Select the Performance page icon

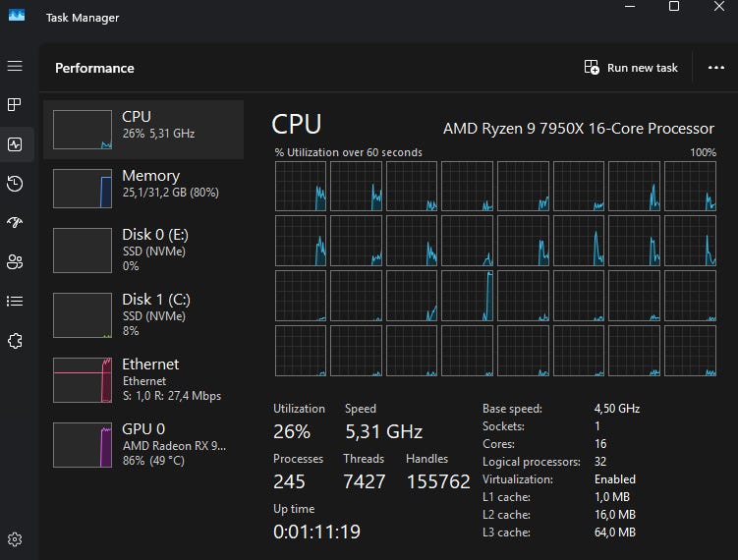(15, 144)
